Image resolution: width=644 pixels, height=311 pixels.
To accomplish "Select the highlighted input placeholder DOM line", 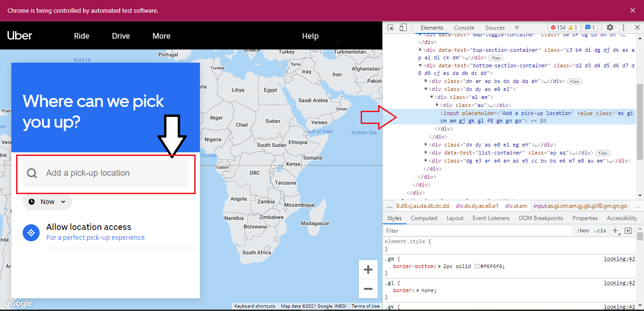I will tap(510, 117).
